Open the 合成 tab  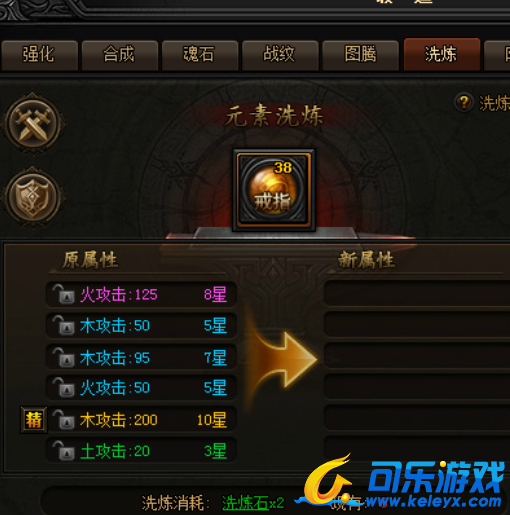pyautogui.click(x=119, y=55)
